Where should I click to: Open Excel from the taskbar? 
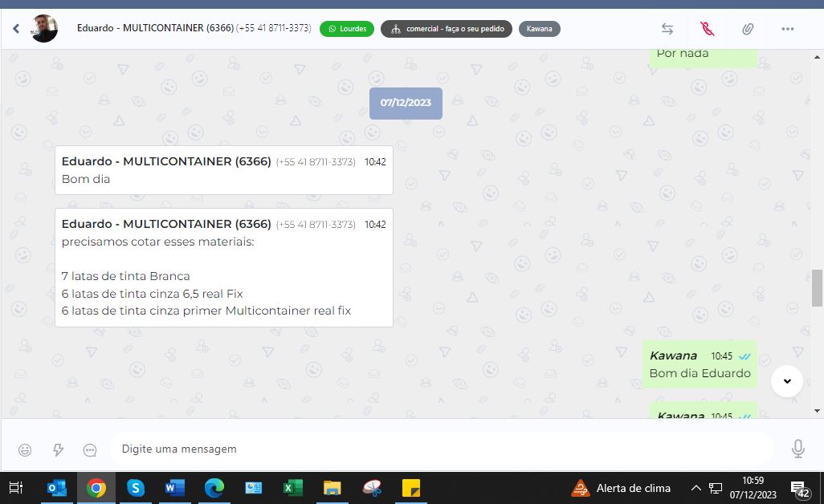click(292, 488)
